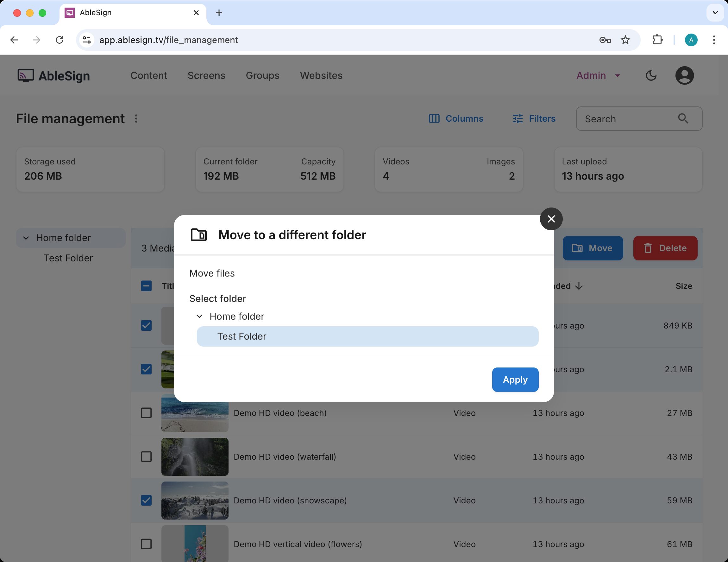Viewport: 728px width, 562px height.
Task: Open the tab search dropdown
Action: tap(715, 13)
